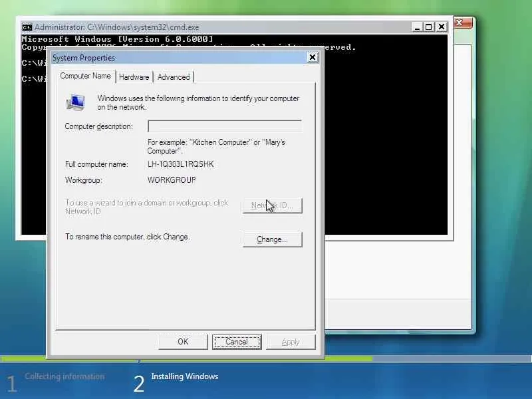Click the computer icon in System Properties

pos(75,102)
